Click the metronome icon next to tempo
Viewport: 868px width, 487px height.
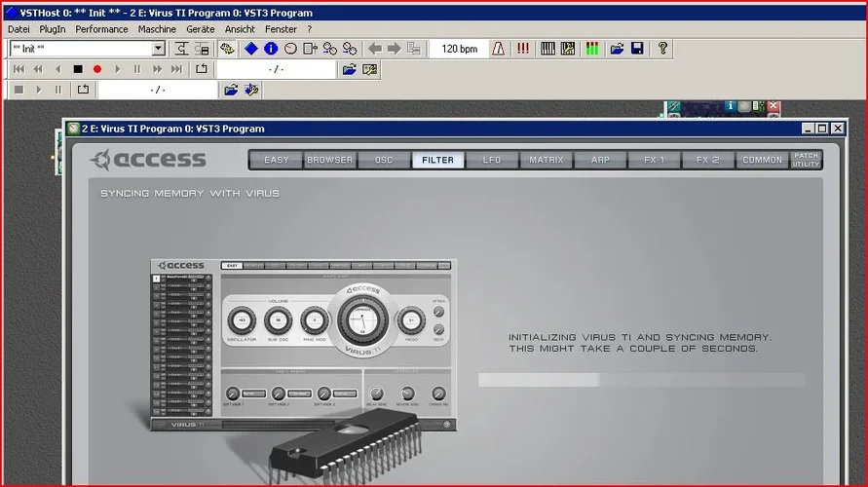tap(499, 49)
